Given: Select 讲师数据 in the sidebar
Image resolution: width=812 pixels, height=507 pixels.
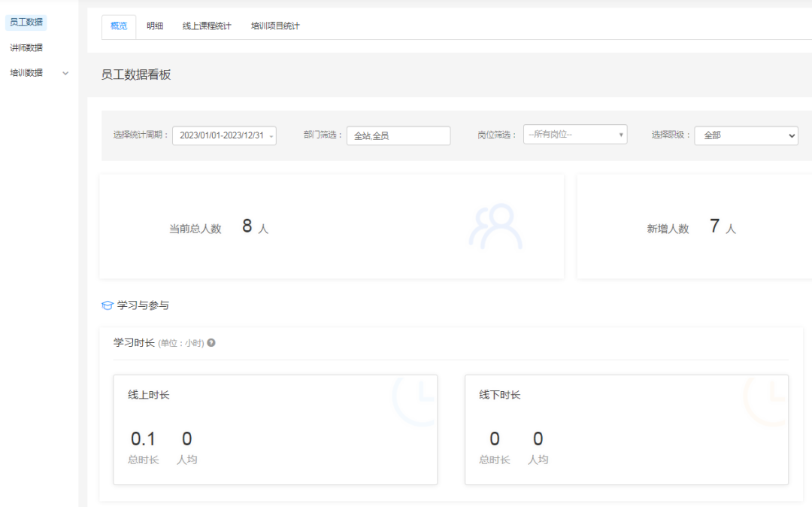Looking at the screenshot, I should pos(26,48).
